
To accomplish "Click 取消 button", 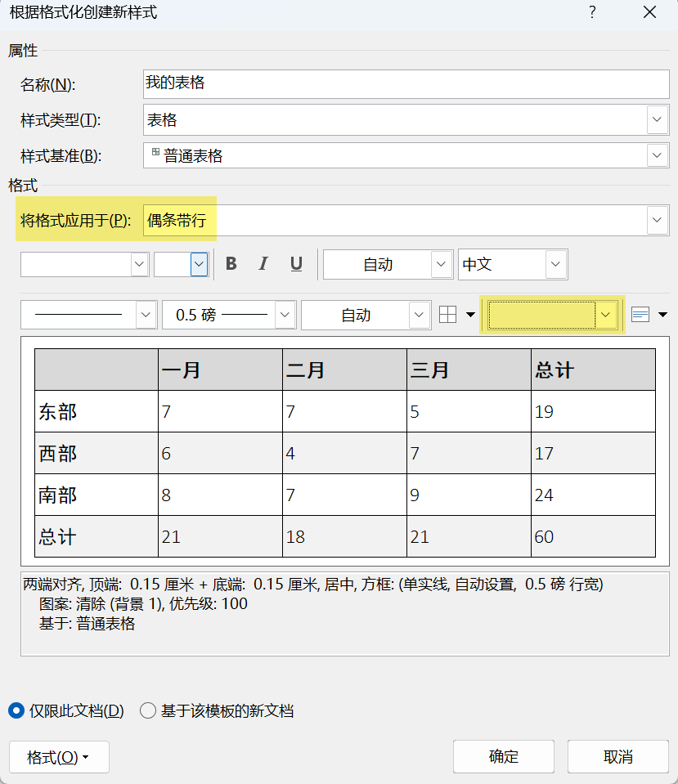I will pos(618,756).
